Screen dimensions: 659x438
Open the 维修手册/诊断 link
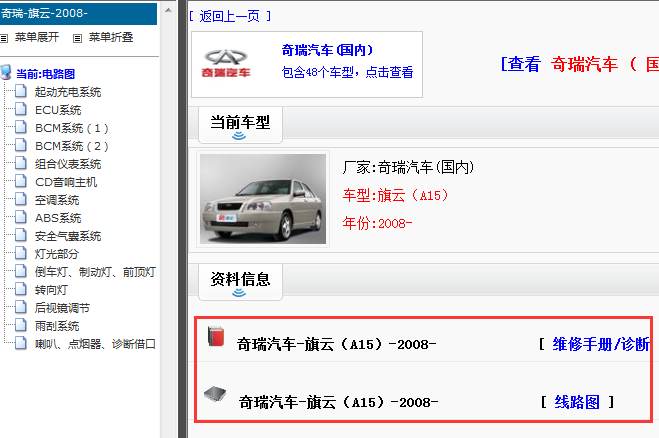[601, 344]
